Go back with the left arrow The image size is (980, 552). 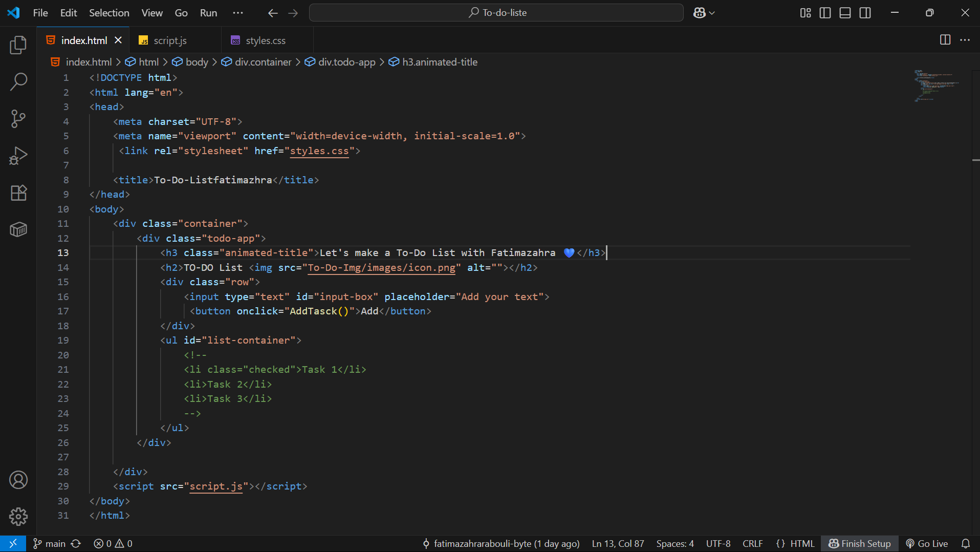point(273,13)
